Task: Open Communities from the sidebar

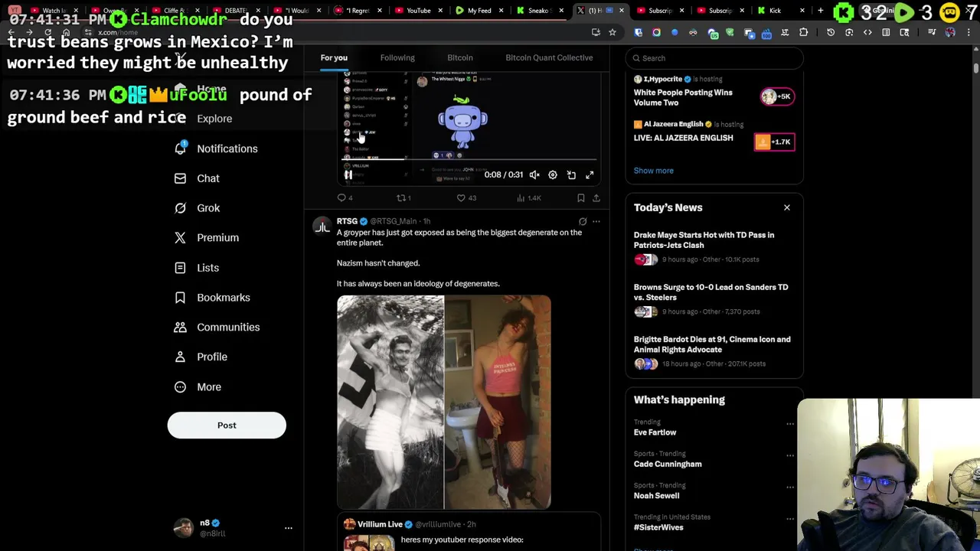Action: tap(217, 327)
